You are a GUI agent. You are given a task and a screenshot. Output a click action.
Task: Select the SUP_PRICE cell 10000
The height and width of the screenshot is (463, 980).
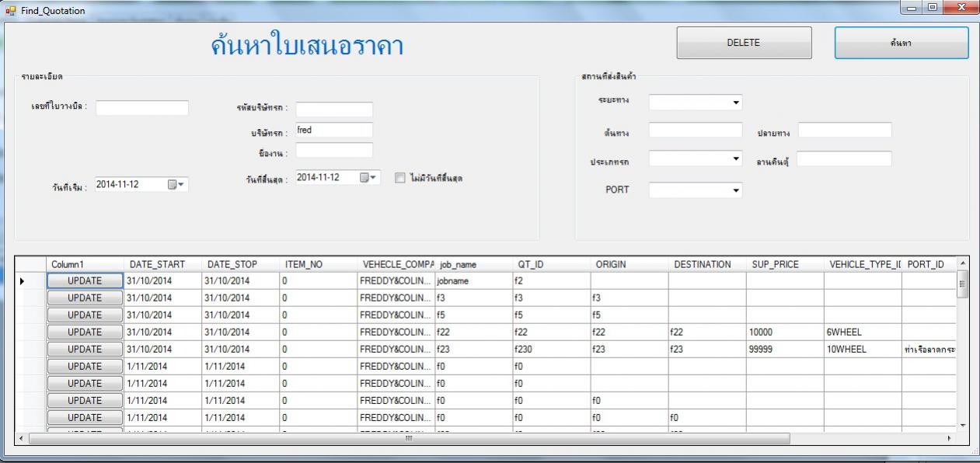784,332
